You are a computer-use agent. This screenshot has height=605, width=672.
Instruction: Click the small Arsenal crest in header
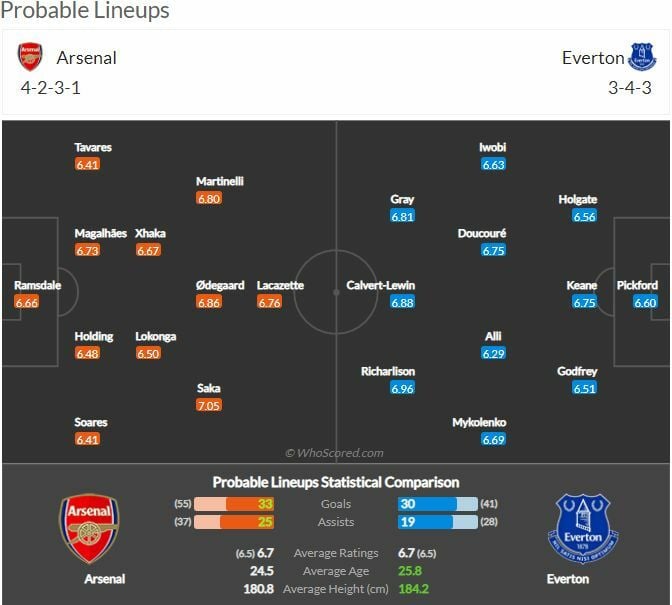[x=31, y=57]
